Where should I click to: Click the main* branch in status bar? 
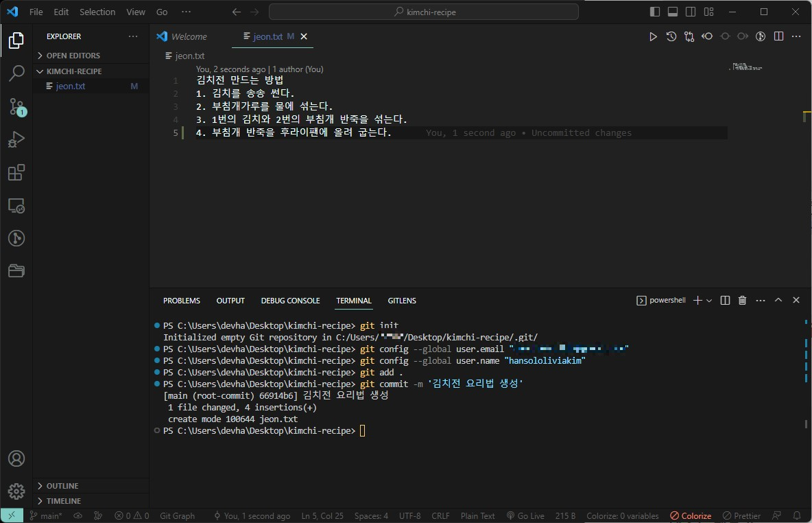point(46,515)
